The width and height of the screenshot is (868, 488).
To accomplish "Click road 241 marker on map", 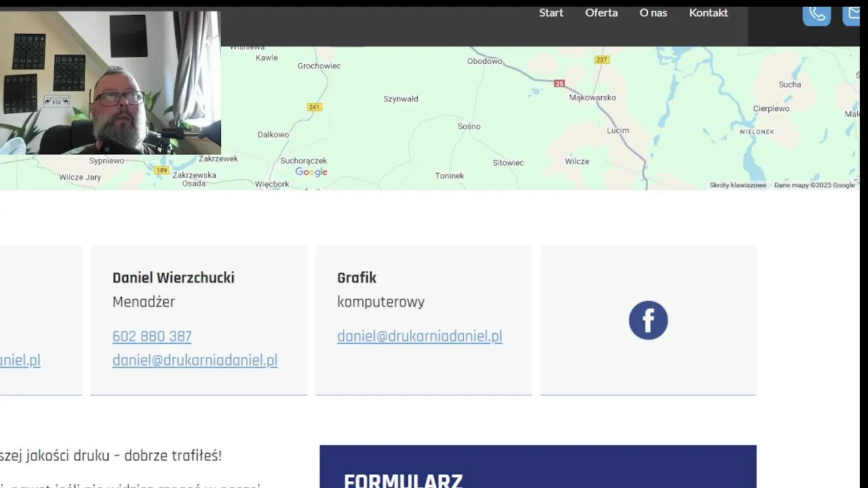I will (314, 107).
